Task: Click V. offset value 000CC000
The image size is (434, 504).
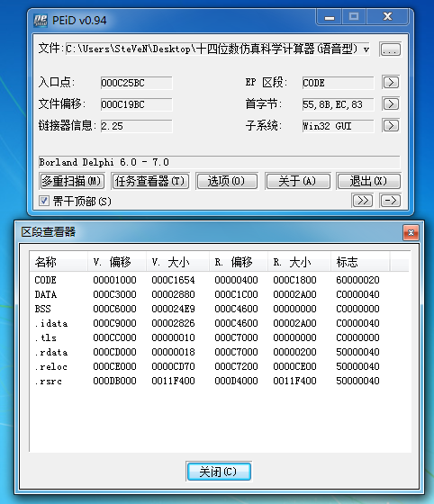Action: 114,337
